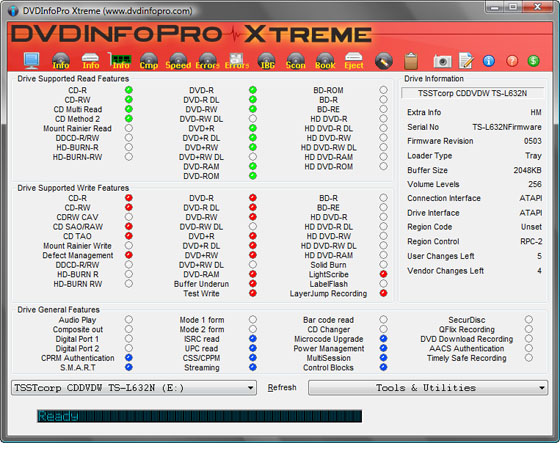Click the 'Mount Rainier Read' label
This screenshot has width=560, height=451.
click(x=78, y=128)
